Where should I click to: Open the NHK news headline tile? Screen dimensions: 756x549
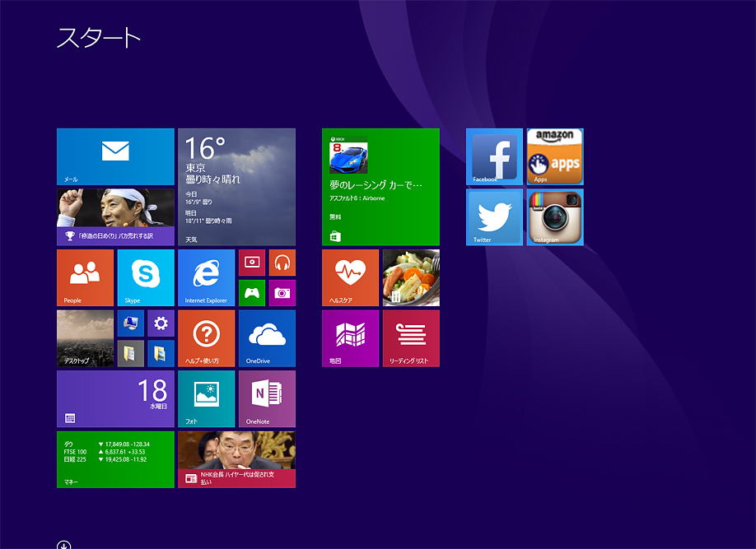(236, 459)
